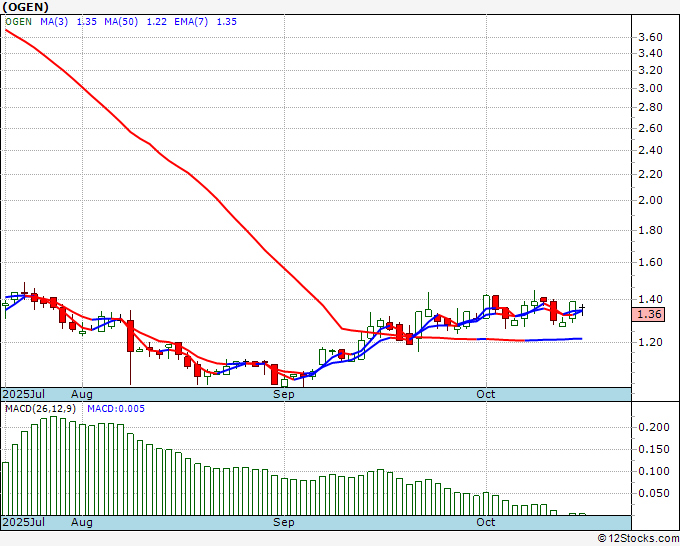Click the 2.20 price axis label
This screenshot has height=546, width=680.
point(651,174)
